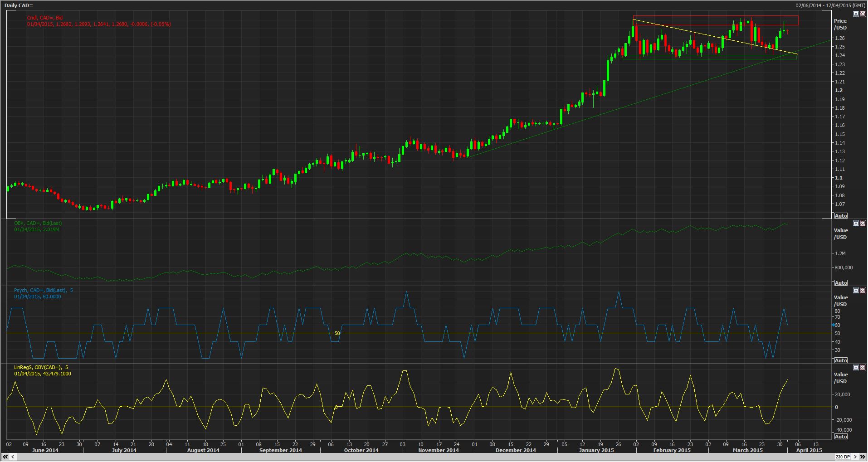868x462 pixels.
Task: Click the 230 DP data points field
Action: (x=843, y=457)
